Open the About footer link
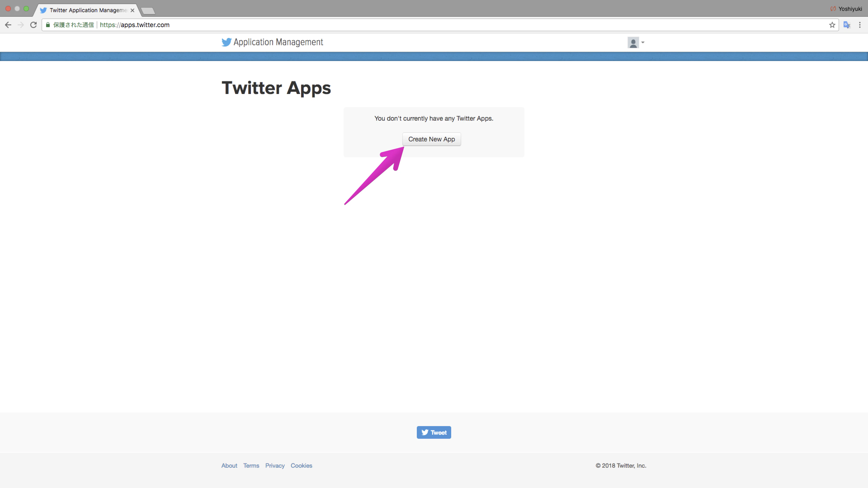This screenshot has width=868, height=488. 229,465
